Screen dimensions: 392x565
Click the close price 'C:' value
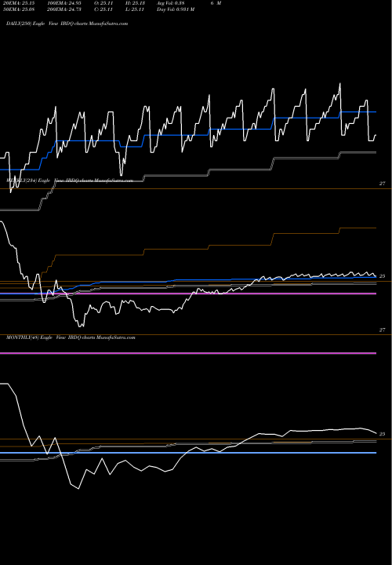coord(103,9)
